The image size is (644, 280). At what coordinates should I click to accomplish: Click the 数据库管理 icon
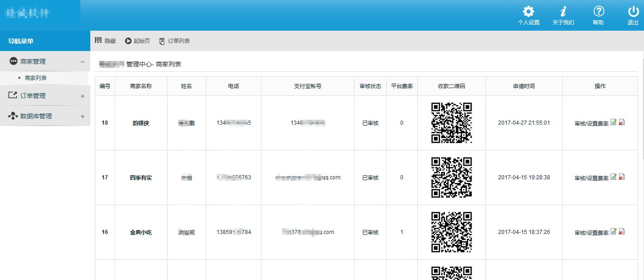pos(13,116)
